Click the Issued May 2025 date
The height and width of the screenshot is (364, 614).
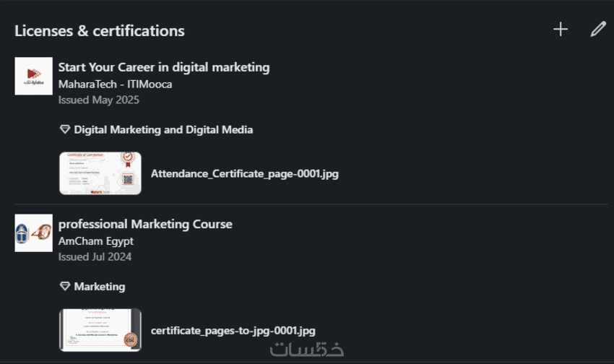tap(99, 100)
